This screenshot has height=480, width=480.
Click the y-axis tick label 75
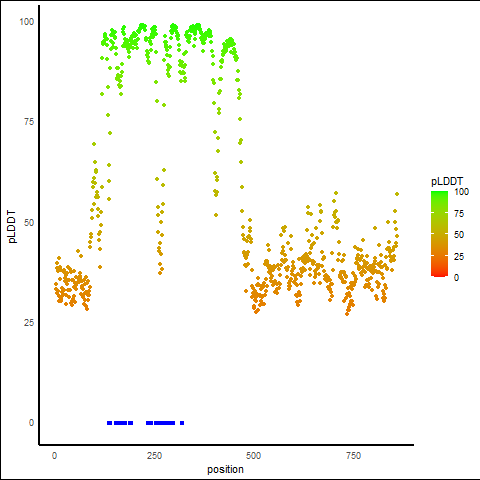coord(29,122)
